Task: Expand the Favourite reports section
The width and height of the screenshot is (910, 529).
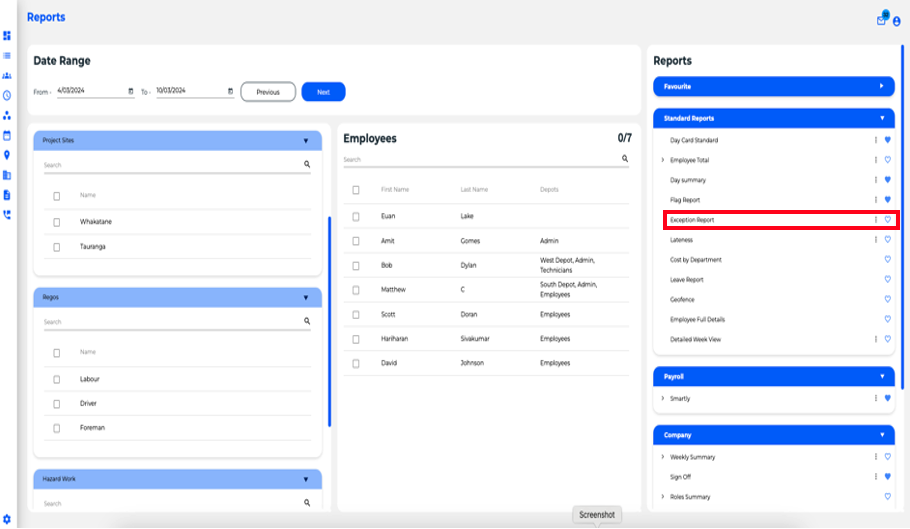Action: (881, 87)
